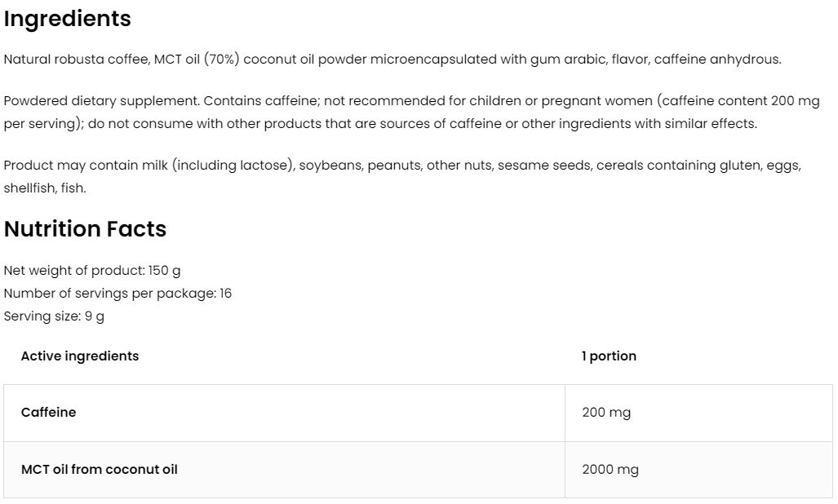
Task: Click the 'shellfish, fish.' allergen line
Action: (x=45, y=188)
